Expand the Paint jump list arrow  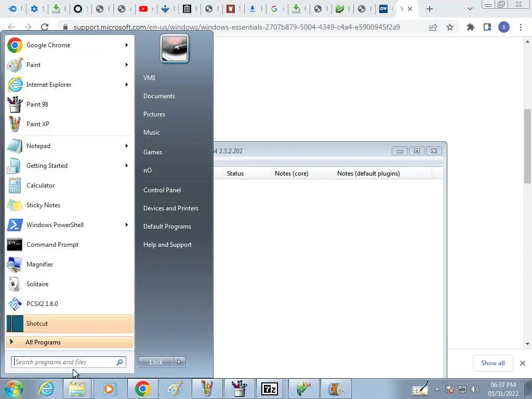tap(127, 65)
